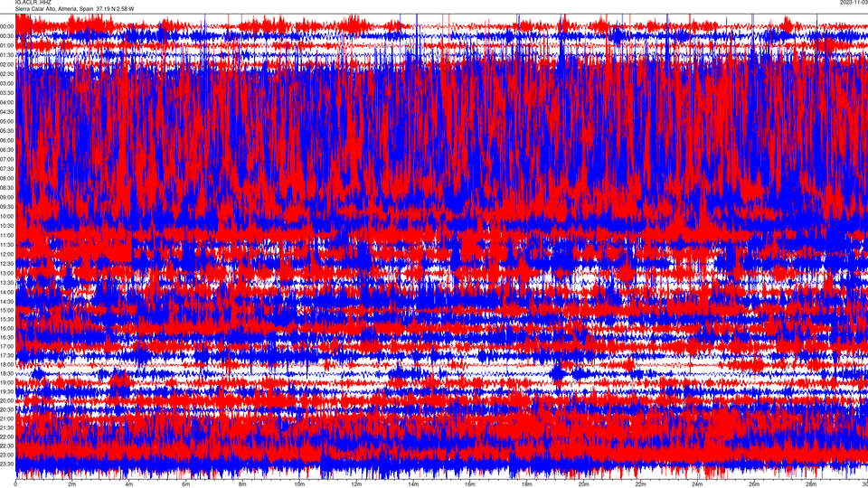Click the 08:00 time row label
Image resolution: width=868 pixels, height=488 pixels.
coord(6,178)
